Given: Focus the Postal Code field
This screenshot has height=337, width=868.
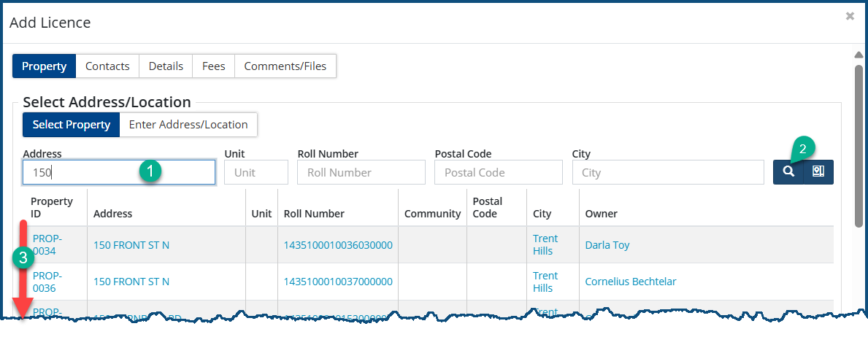Looking at the screenshot, I should click(x=498, y=173).
